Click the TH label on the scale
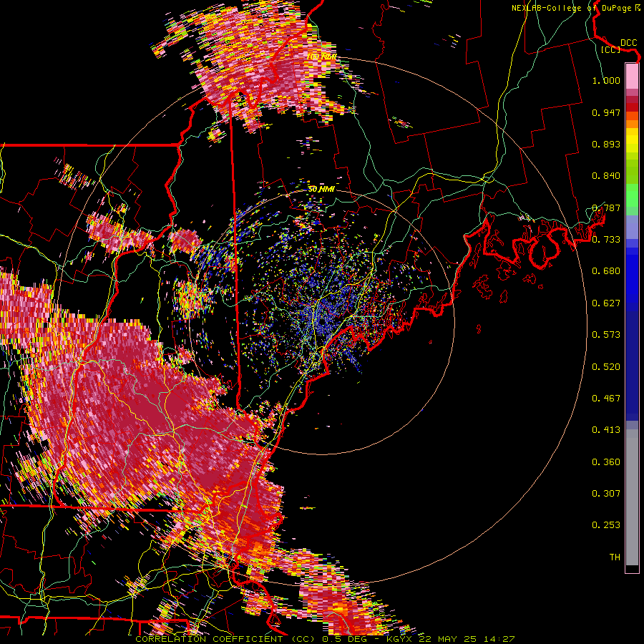644x644 pixels. [x=615, y=557]
